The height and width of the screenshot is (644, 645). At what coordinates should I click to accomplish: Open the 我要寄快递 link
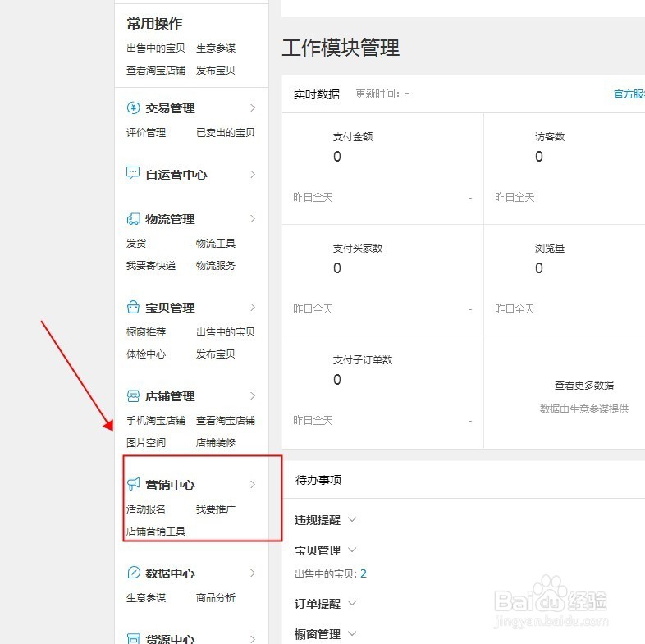click(150, 265)
